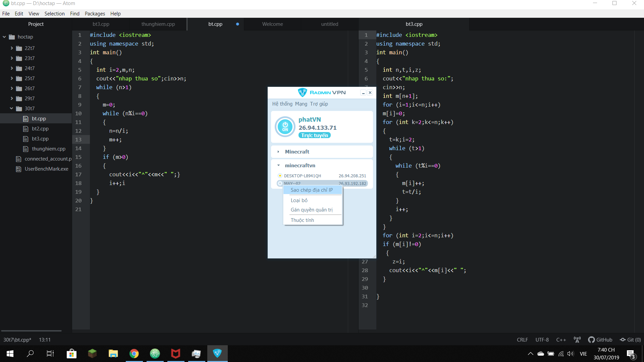The width and height of the screenshot is (644, 362).
Task: Click the project panel horizontal scrollbar
Action: click(31, 331)
